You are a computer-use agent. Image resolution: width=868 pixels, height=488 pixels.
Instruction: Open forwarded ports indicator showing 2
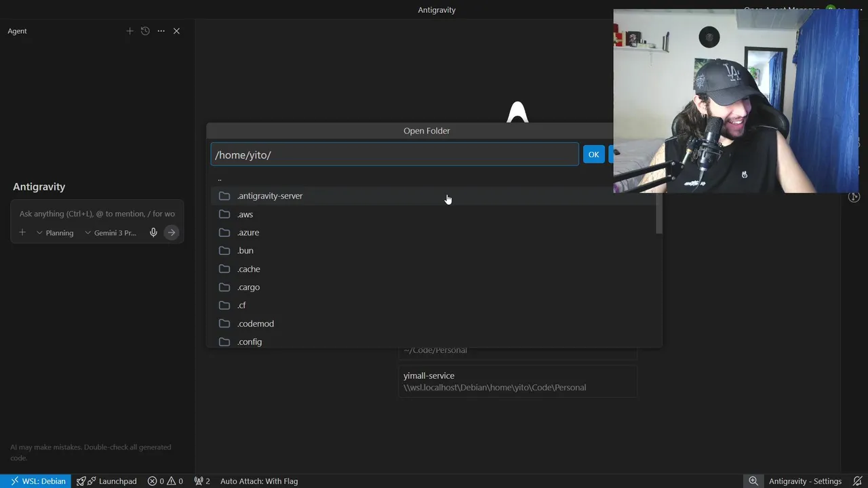point(202,481)
